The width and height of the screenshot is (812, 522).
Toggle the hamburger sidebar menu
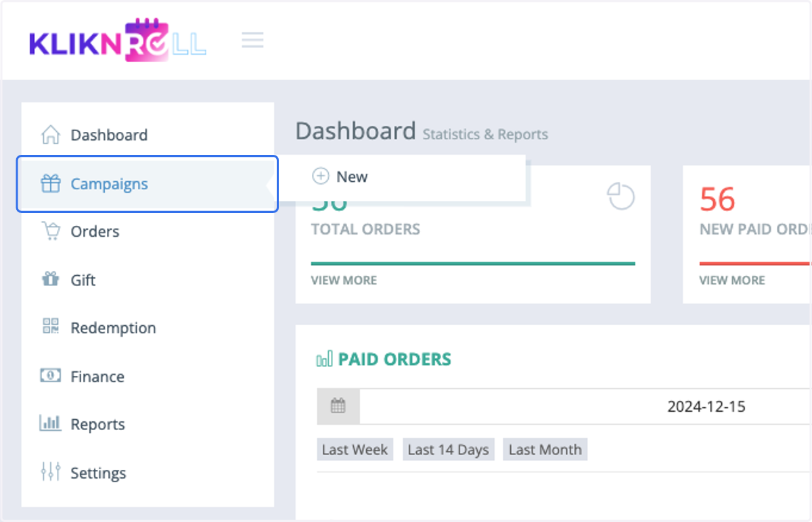[x=252, y=40]
